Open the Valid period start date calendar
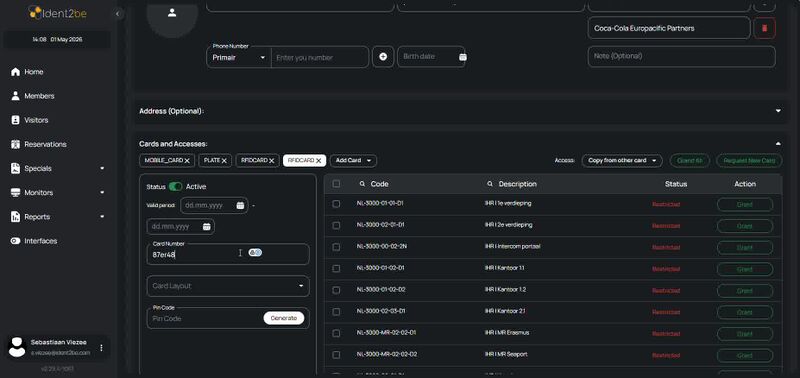 coord(240,205)
